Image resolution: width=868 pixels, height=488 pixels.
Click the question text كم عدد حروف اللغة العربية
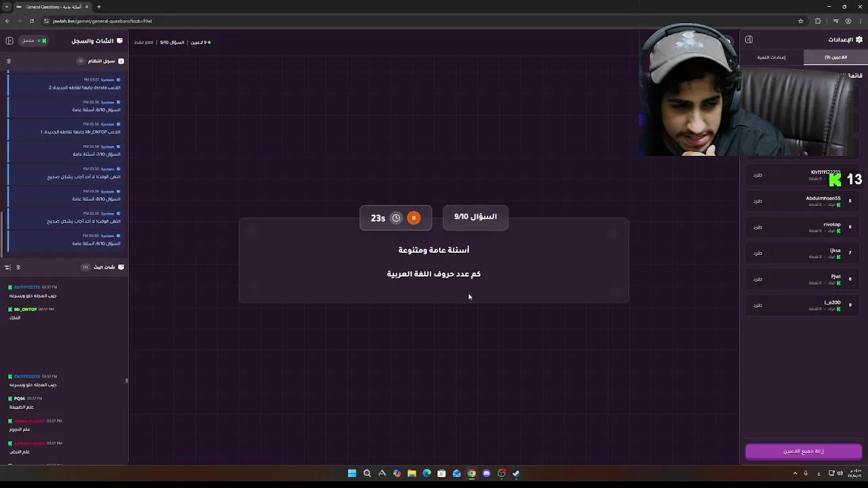click(x=434, y=274)
